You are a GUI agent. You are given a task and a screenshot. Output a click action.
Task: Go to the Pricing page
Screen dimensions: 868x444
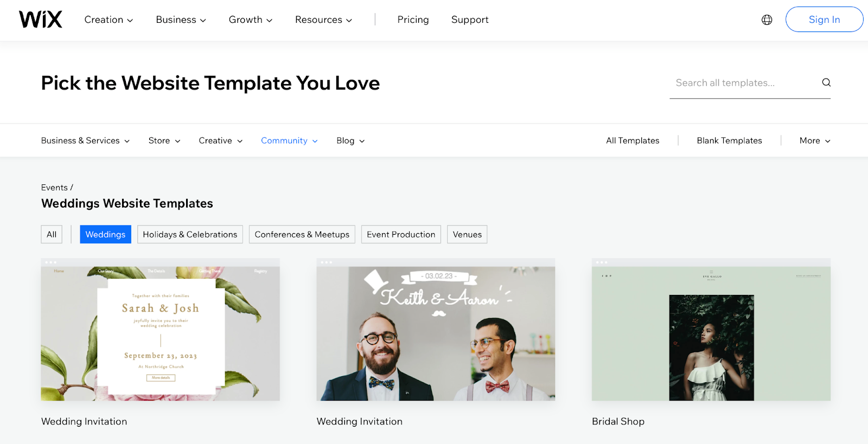413,20
